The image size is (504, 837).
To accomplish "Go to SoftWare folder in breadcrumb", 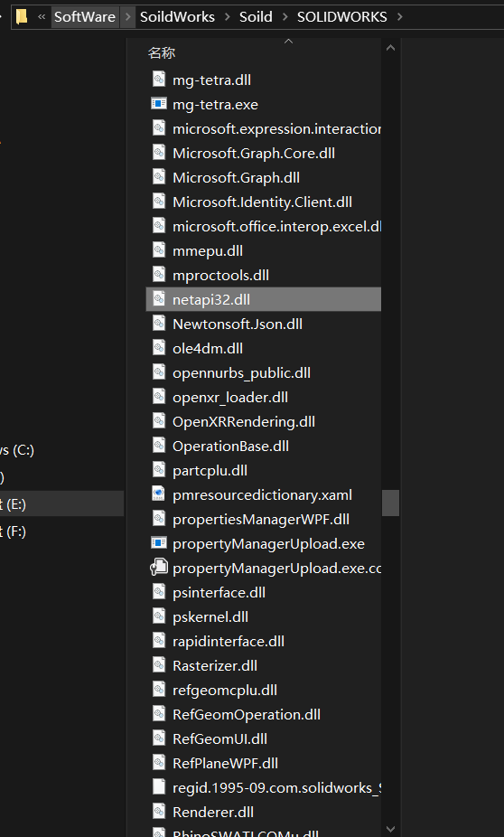I will pos(85,17).
